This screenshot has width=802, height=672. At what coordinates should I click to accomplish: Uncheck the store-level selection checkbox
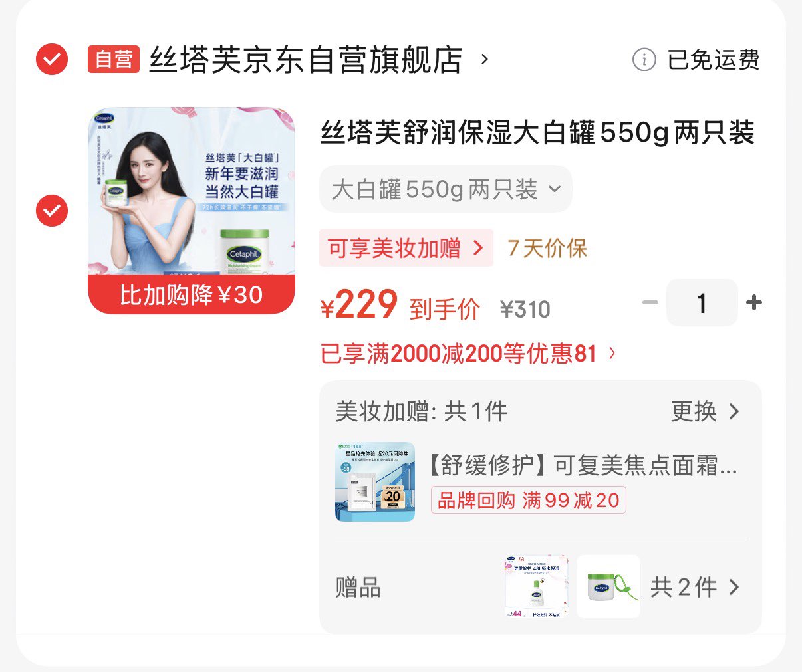click(52, 60)
